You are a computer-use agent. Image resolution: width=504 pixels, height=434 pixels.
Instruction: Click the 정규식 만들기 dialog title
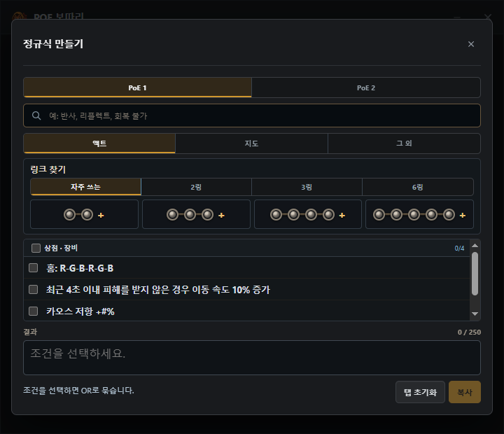tap(53, 43)
